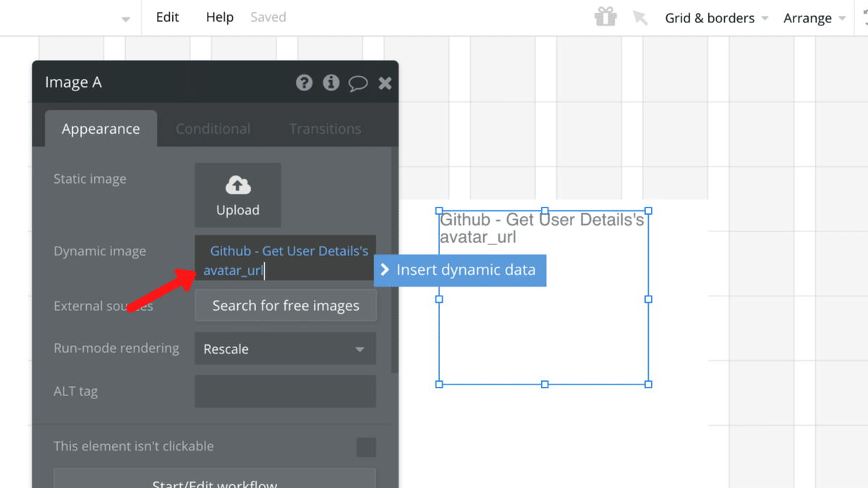This screenshot has width=868, height=488.
Task: Click the Insert dynamic data arrow icon
Action: pyautogui.click(x=385, y=270)
